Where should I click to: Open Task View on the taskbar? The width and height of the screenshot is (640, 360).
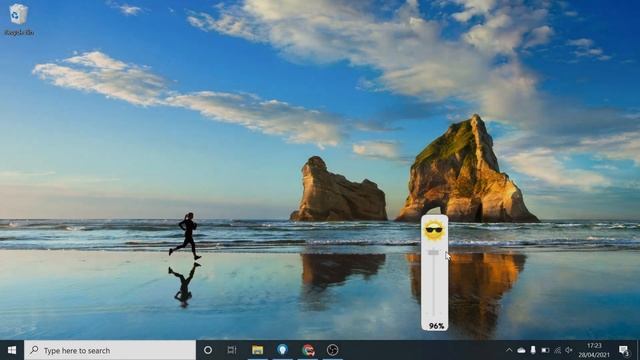(x=232, y=350)
